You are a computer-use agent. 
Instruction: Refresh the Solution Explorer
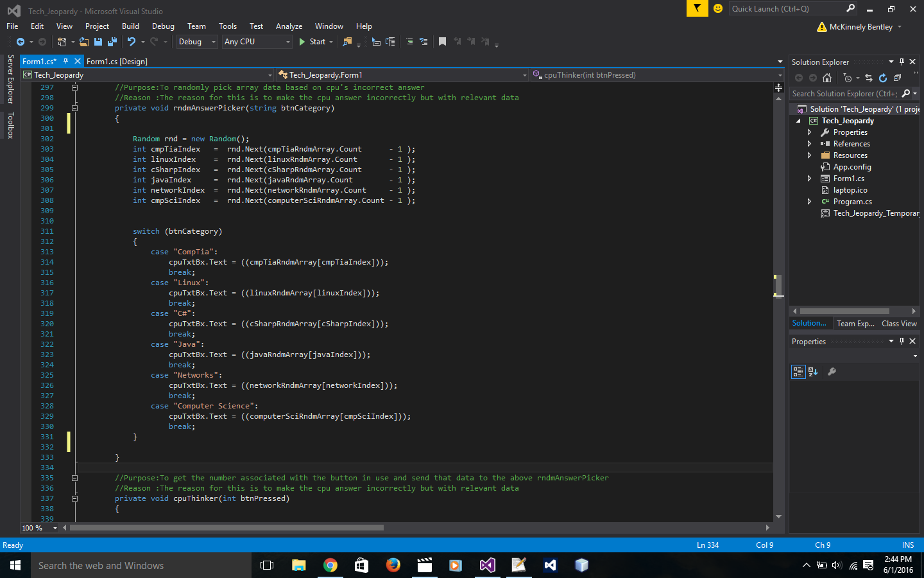[x=883, y=78]
